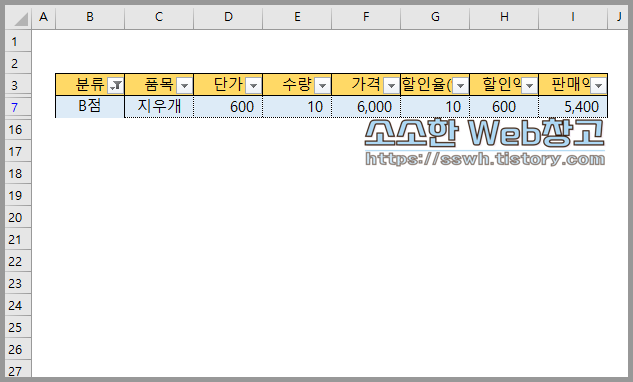Select column F header

click(366, 17)
